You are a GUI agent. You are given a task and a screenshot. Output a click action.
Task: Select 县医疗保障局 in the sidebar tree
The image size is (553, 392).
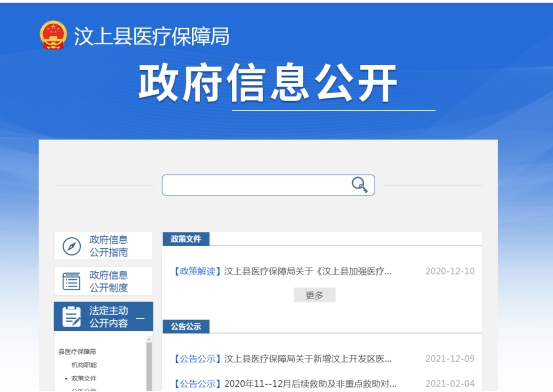click(77, 351)
